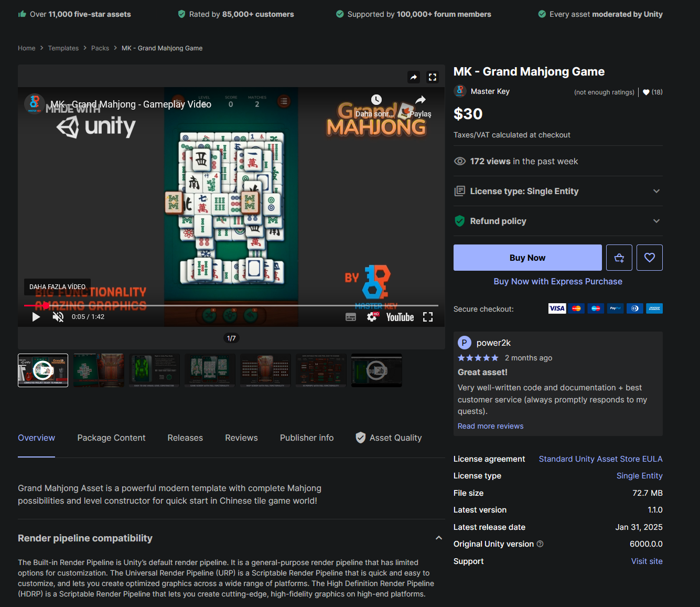Screen dimensions: 700x607
Task: Select last video thumbnail in gallery
Action: [x=376, y=370]
